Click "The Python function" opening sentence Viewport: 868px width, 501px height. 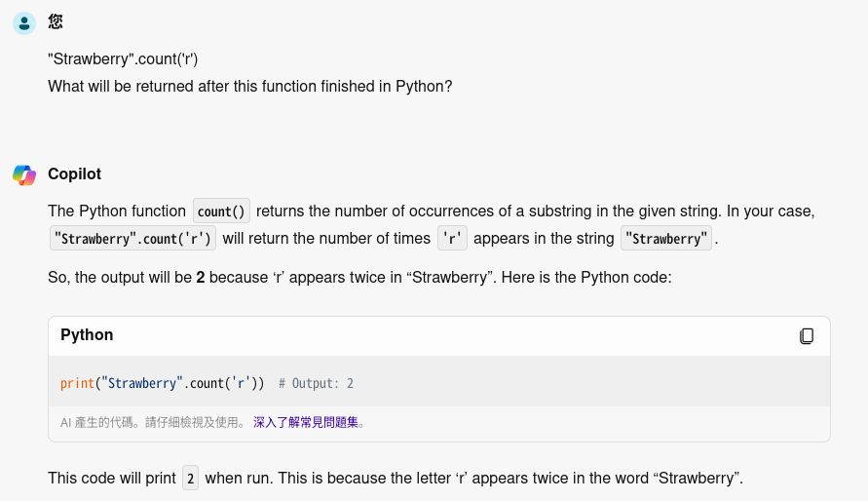(x=117, y=212)
